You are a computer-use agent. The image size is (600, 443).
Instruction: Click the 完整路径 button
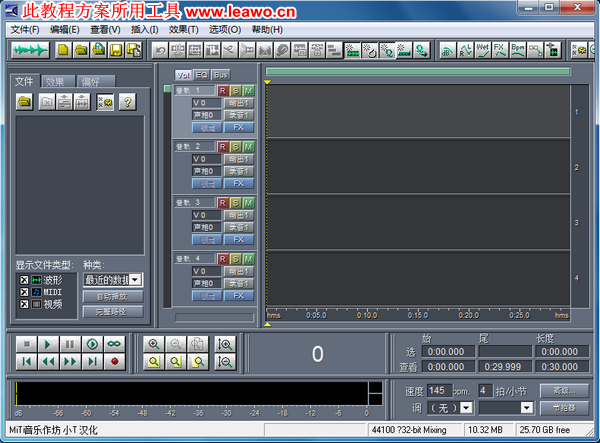point(113,312)
